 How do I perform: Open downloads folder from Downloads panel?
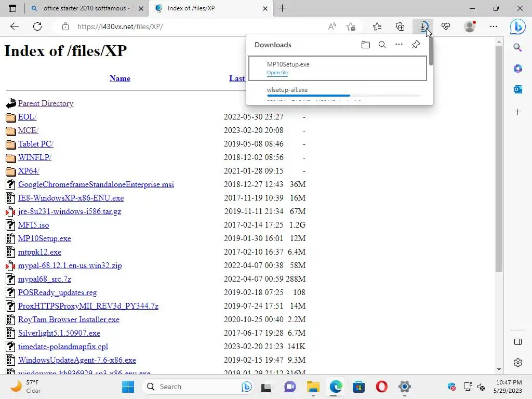click(x=365, y=45)
